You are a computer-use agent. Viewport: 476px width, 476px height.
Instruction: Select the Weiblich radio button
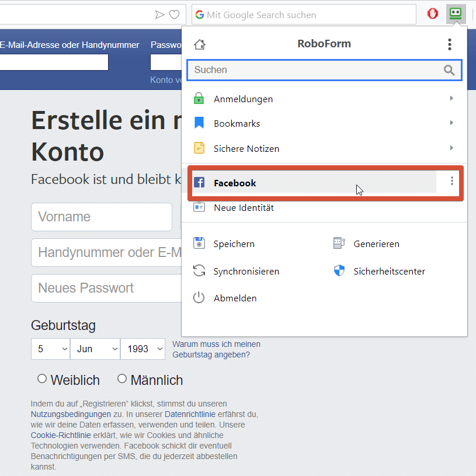[x=42, y=378]
